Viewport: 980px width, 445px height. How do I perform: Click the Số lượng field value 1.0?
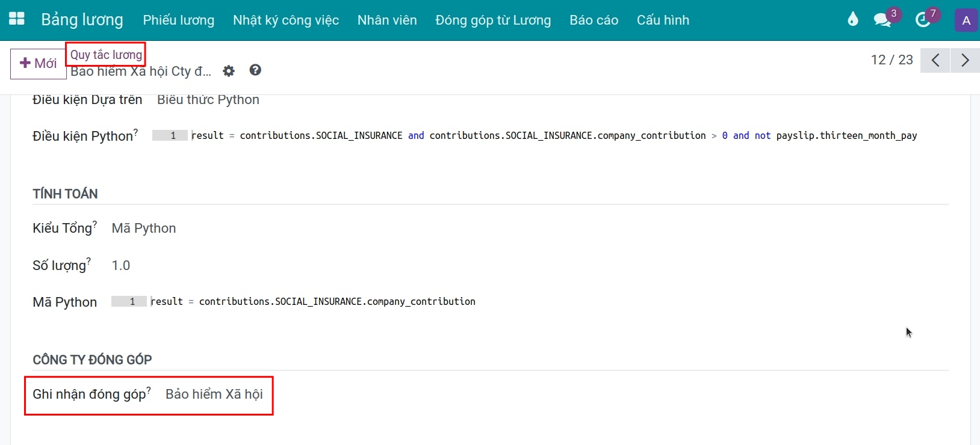coord(121,266)
